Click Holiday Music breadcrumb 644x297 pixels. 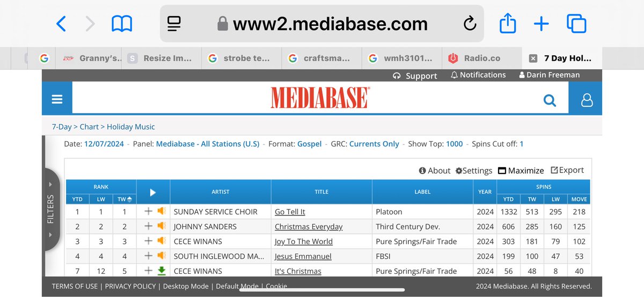131,127
